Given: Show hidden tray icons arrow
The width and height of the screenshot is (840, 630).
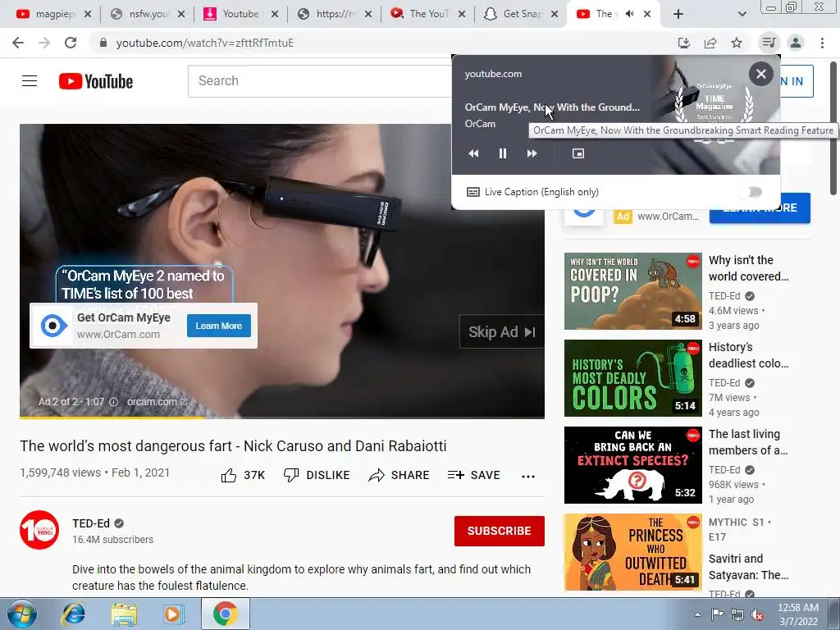Looking at the screenshot, I should point(697,614).
